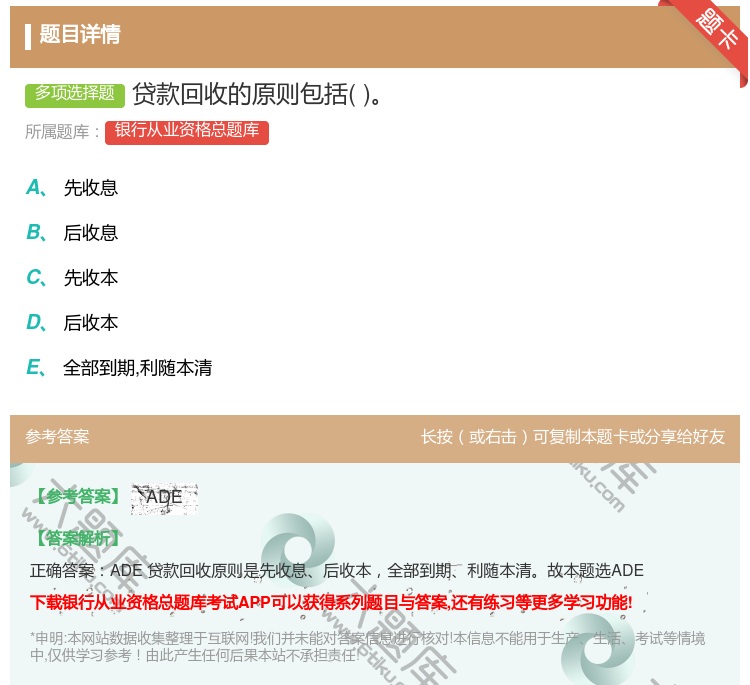Select option B 后收息
750x685 pixels.
pyautogui.click(x=72, y=232)
